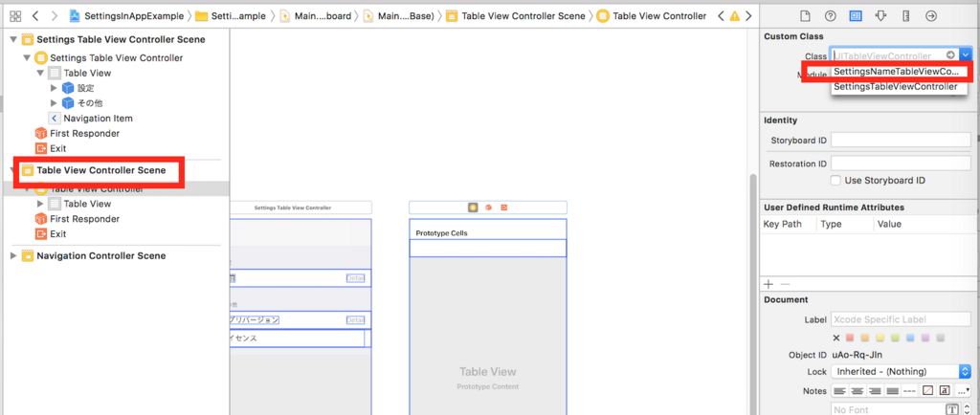
Task: Enable Use Storyboard ID checkbox
Action: tap(835, 181)
